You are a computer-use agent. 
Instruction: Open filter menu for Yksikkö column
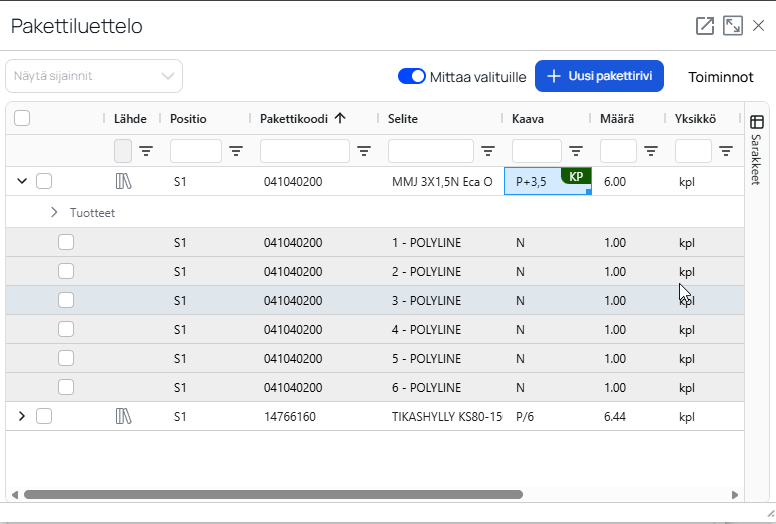pyautogui.click(x=726, y=151)
